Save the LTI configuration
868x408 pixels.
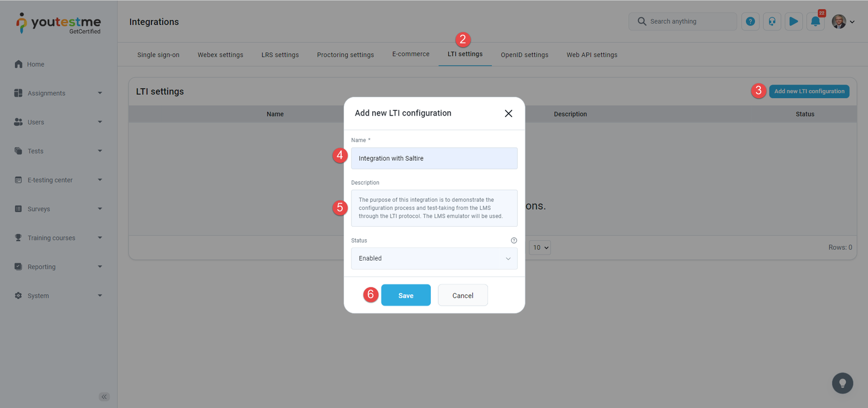click(x=406, y=296)
